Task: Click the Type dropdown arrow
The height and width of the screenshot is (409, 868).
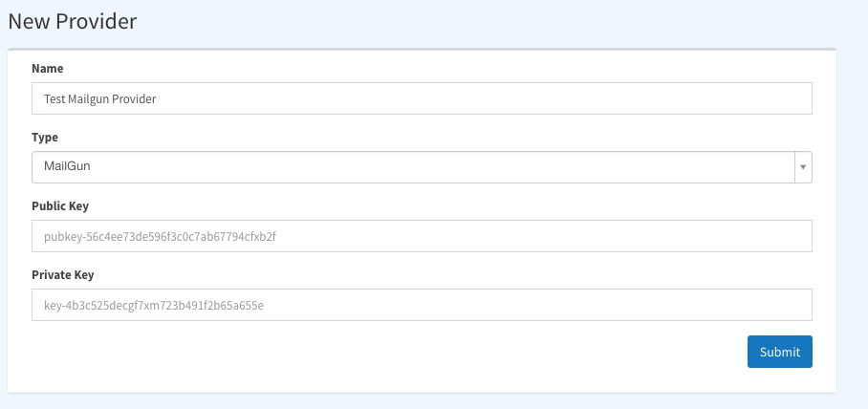Action: click(x=803, y=167)
